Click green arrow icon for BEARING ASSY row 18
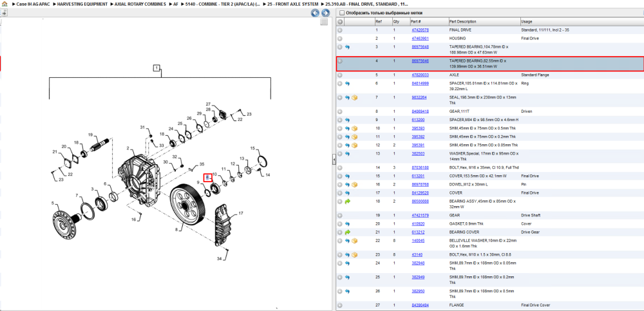 coord(347,202)
